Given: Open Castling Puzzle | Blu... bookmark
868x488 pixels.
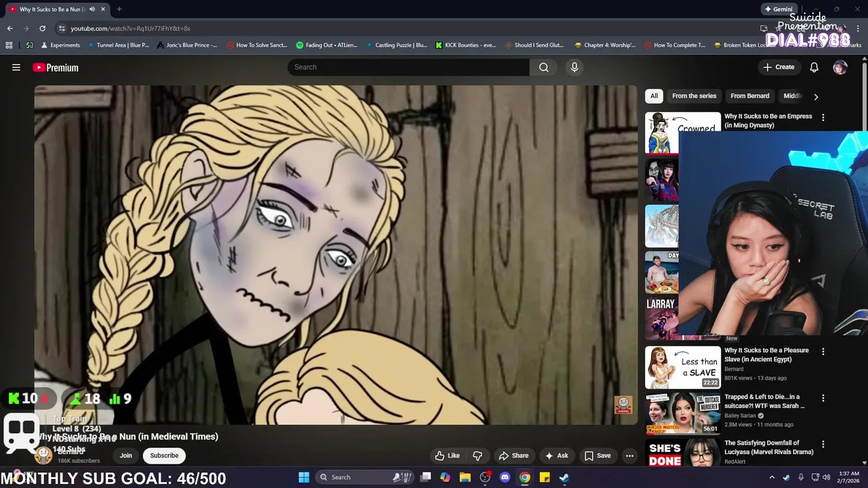Looking at the screenshot, I should click(397, 45).
